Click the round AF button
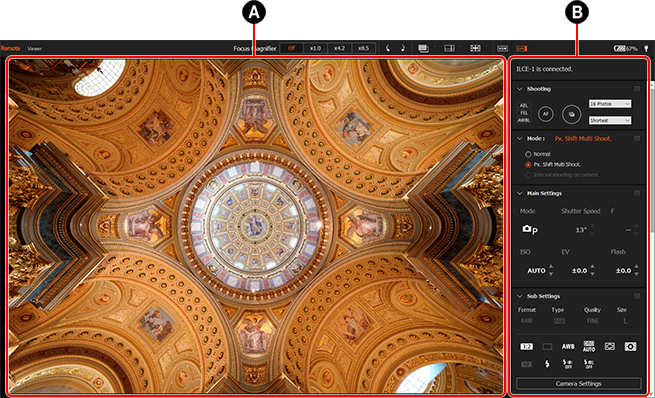This screenshot has height=398, width=655. coord(546,114)
